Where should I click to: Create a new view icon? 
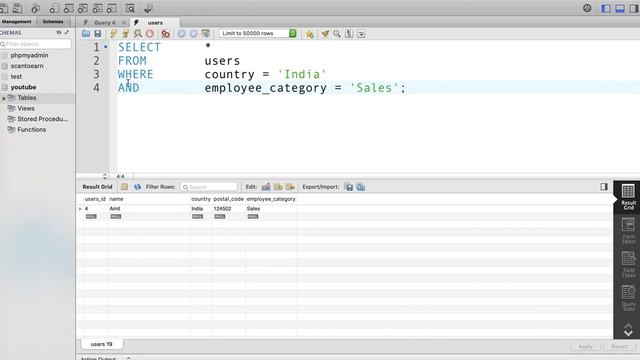tap(83, 8)
